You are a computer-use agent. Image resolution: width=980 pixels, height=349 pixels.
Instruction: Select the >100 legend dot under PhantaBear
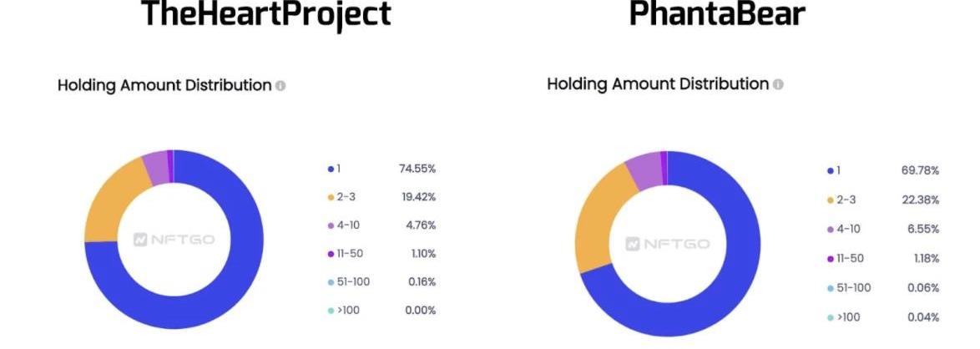pos(831,318)
